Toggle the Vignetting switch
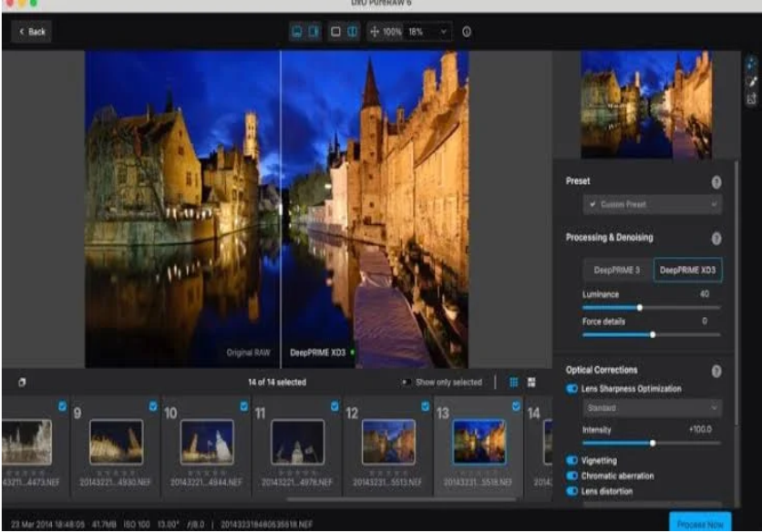This screenshot has height=532, width=762. point(572,461)
